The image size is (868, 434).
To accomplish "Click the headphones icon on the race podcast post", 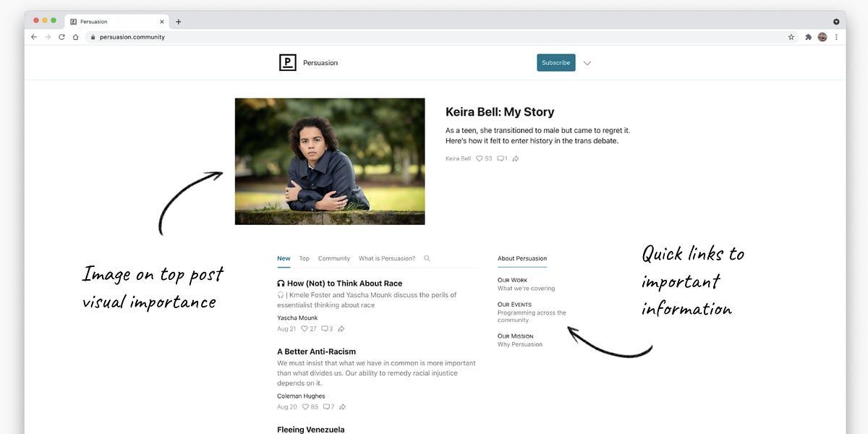I will [280, 283].
